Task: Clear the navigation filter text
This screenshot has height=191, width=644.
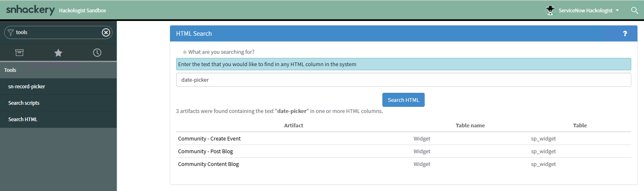Action: [x=106, y=32]
